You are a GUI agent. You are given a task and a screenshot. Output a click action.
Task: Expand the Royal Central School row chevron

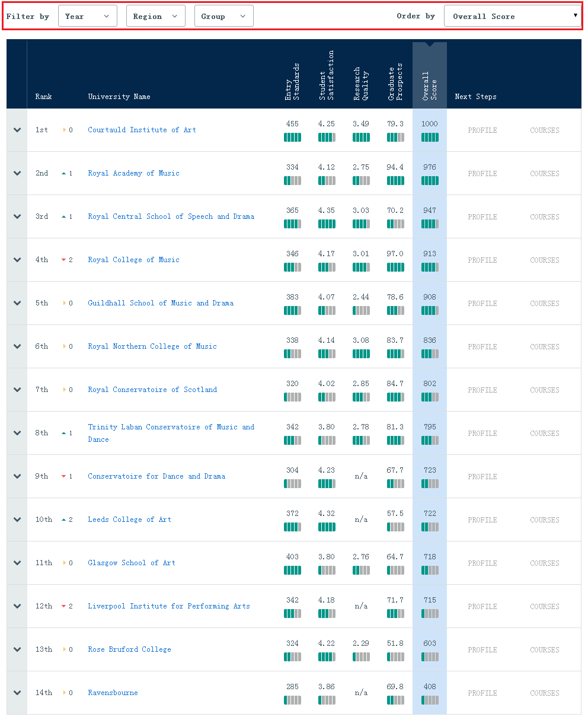[17, 216]
